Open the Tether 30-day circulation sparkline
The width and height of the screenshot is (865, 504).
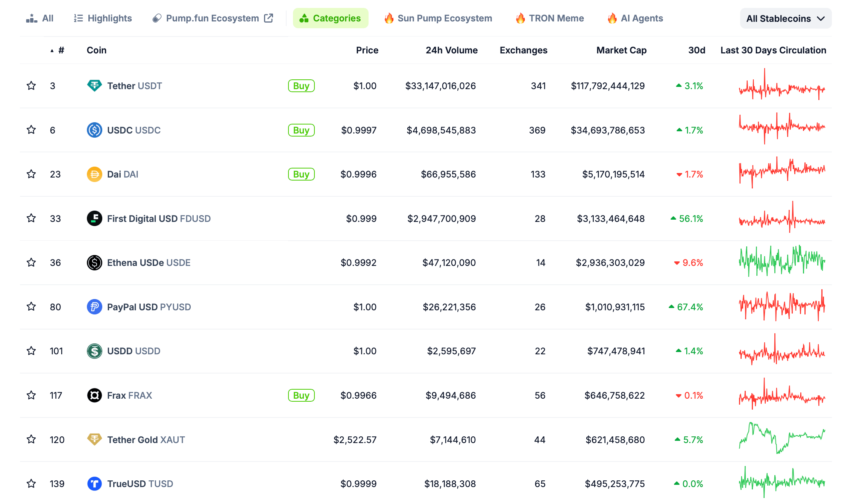[782, 85]
